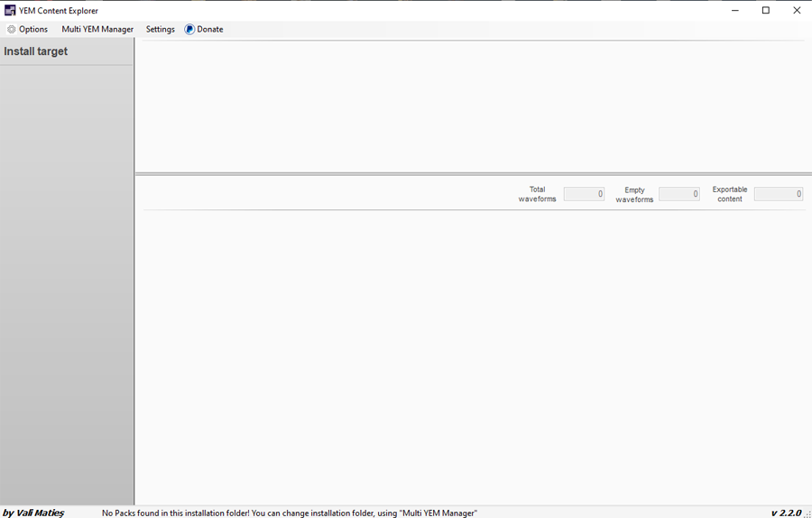Minimize the YEM Content Explorer window
The width and height of the screenshot is (812, 518).
(x=734, y=10)
